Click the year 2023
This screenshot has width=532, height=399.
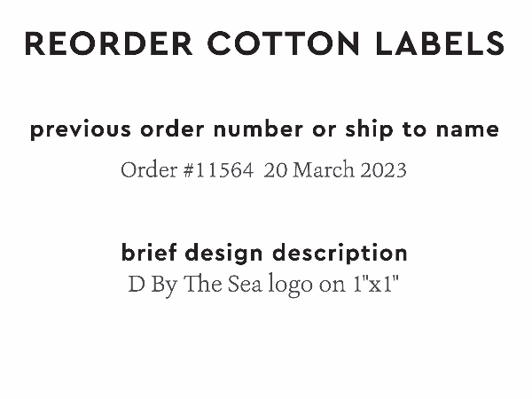click(383, 169)
